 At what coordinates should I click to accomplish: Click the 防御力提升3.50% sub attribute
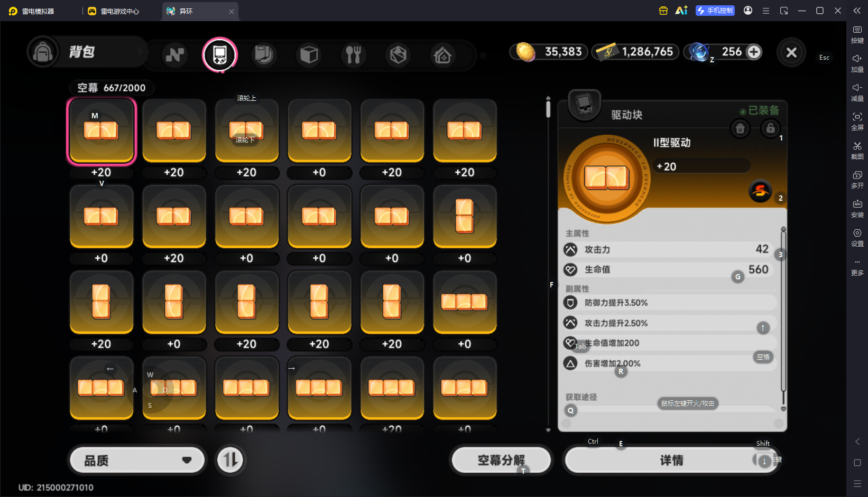pyautogui.click(x=670, y=303)
